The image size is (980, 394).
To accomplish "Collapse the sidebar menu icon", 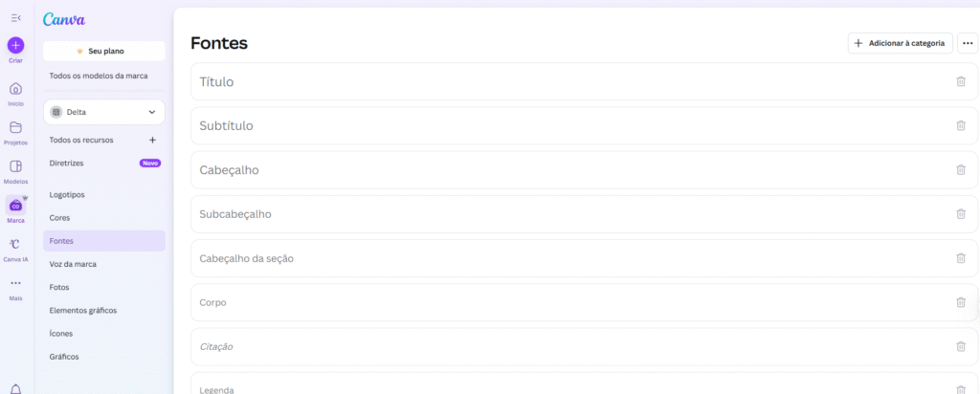I will [x=15, y=18].
